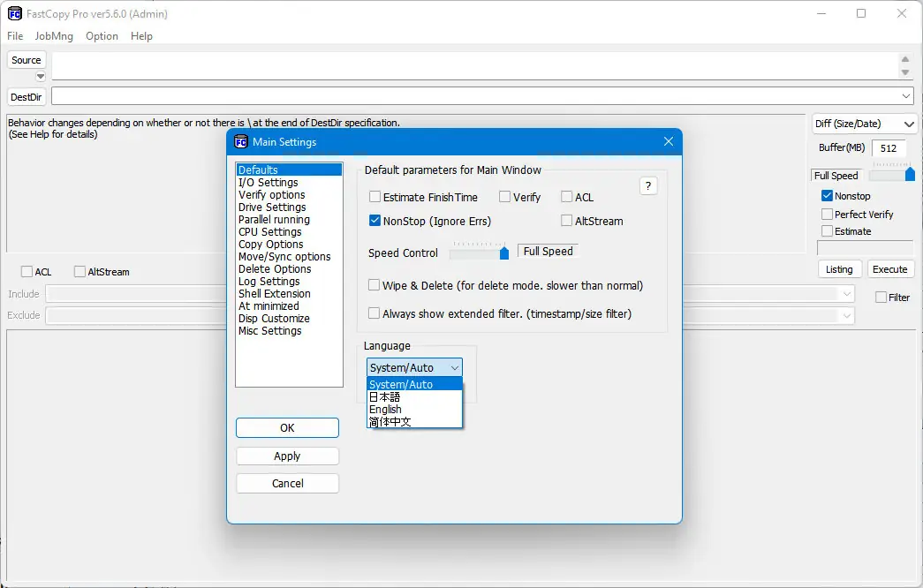Select Defaults in settings list
Image resolution: width=923 pixels, height=588 pixels.
coord(289,170)
